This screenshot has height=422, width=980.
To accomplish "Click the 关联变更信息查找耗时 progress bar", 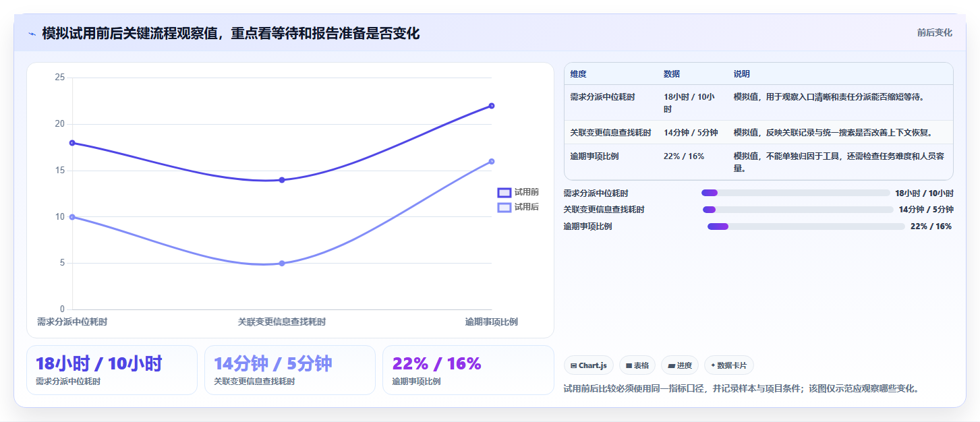I will [x=798, y=210].
